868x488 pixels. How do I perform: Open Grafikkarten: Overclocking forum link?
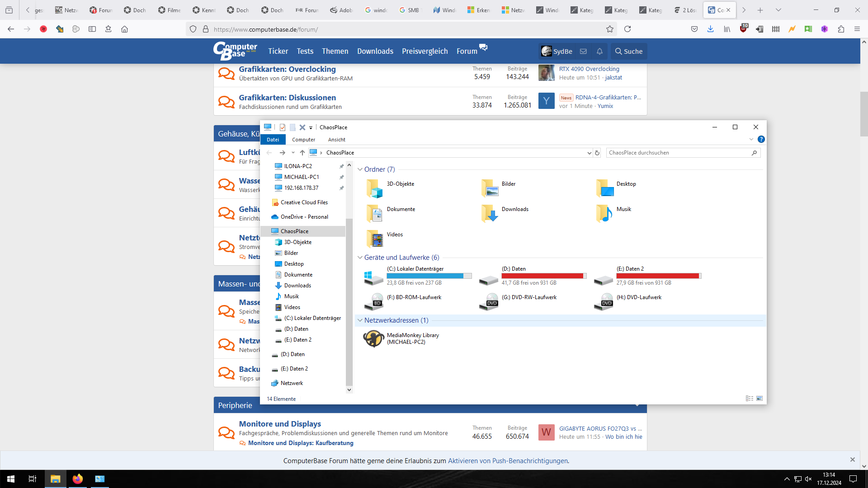pyautogui.click(x=287, y=69)
